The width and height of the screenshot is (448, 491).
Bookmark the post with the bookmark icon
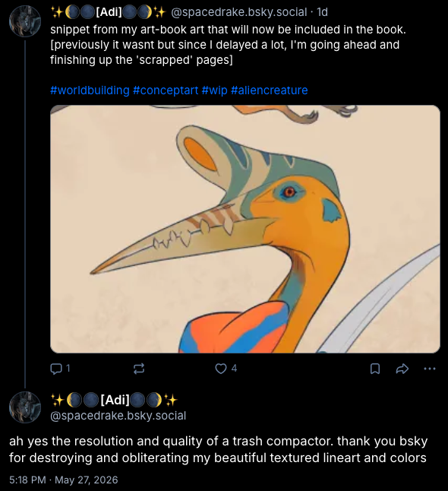click(375, 369)
